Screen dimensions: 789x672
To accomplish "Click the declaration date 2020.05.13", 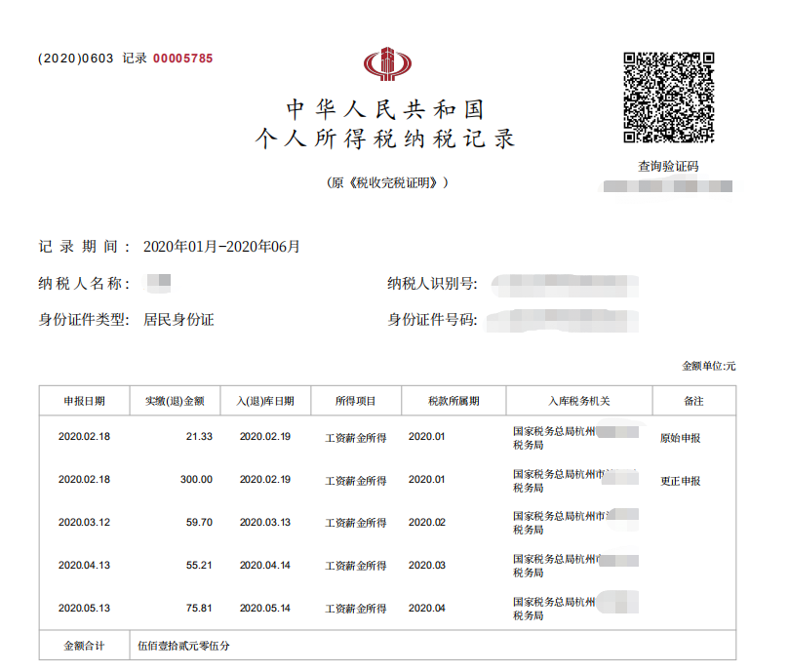I will pyautogui.click(x=84, y=608).
